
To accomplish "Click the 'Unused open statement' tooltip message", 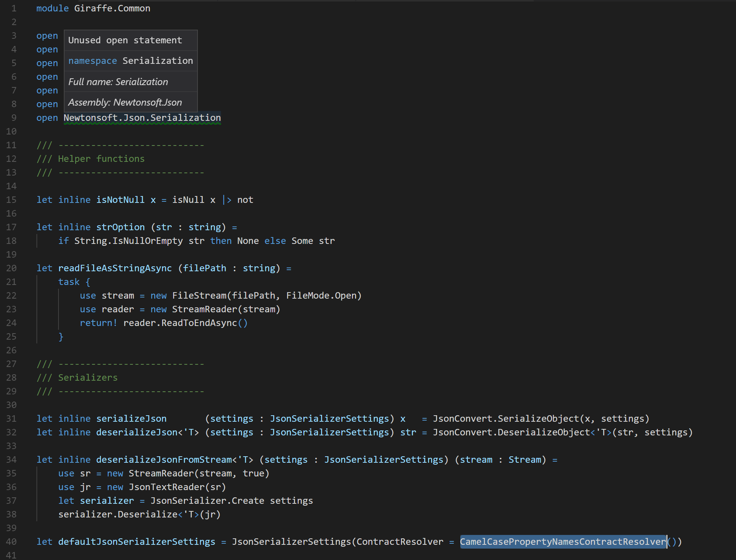I will (125, 40).
